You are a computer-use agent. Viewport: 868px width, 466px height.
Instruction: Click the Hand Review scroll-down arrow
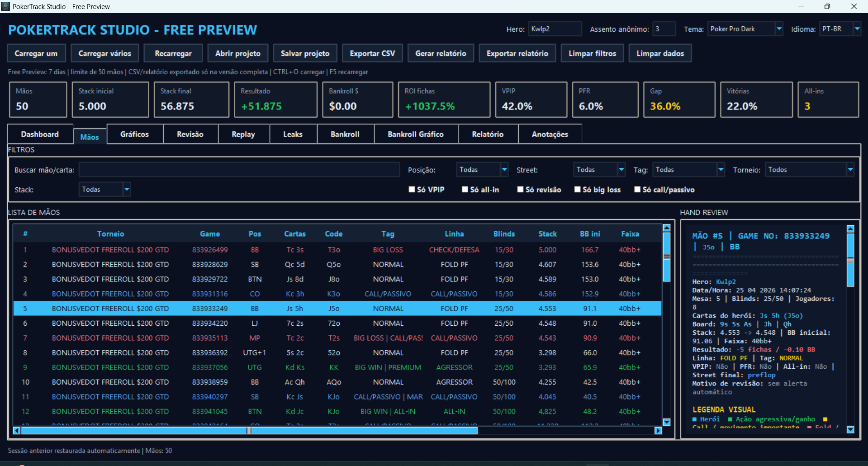coord(850,429)
